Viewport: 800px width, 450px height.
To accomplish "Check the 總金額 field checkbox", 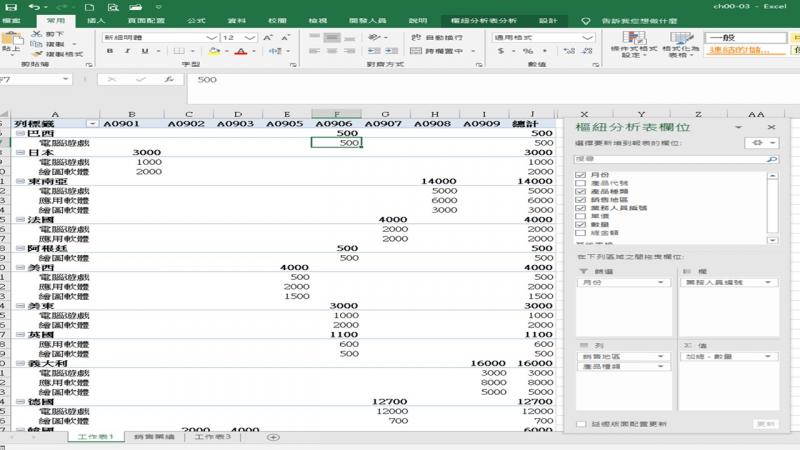I will tap(580, 233).
